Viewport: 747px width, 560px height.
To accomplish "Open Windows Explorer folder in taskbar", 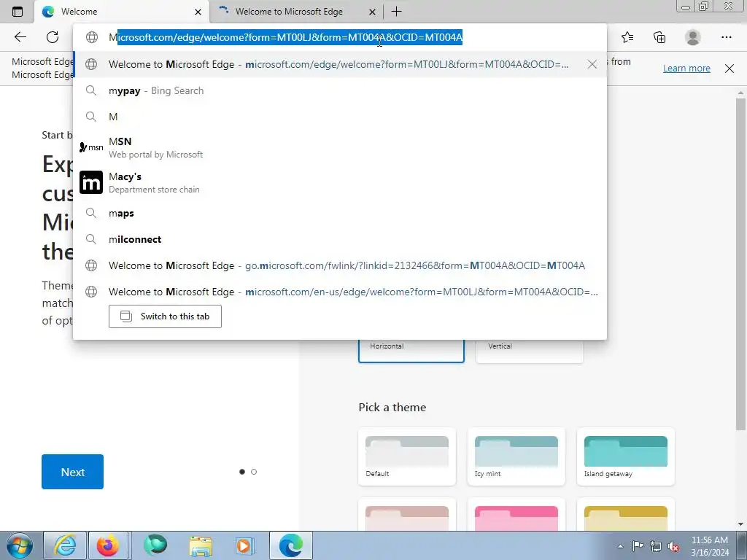I will [201, 545].
